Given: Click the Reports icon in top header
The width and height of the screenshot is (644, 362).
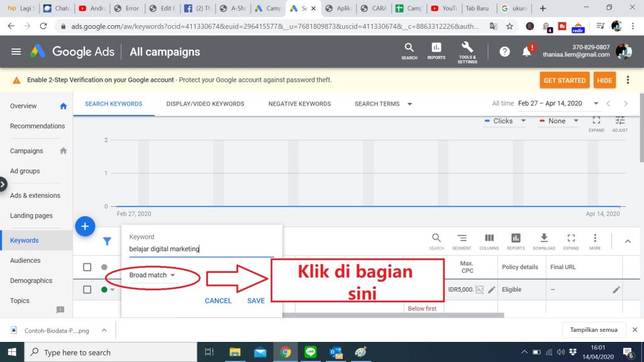Looking at the screenshot, I should click(436, 51).
